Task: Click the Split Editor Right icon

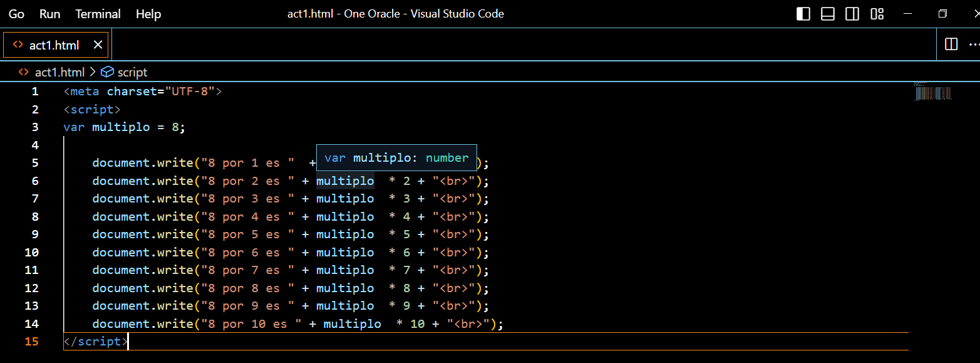Action: (951, 45)
